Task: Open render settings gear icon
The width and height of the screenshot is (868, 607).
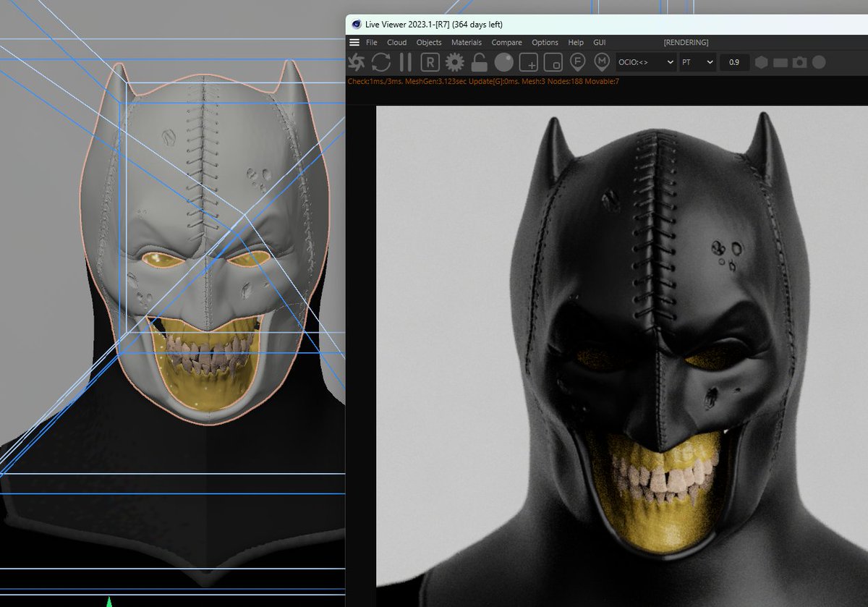Action: [454, 62]
